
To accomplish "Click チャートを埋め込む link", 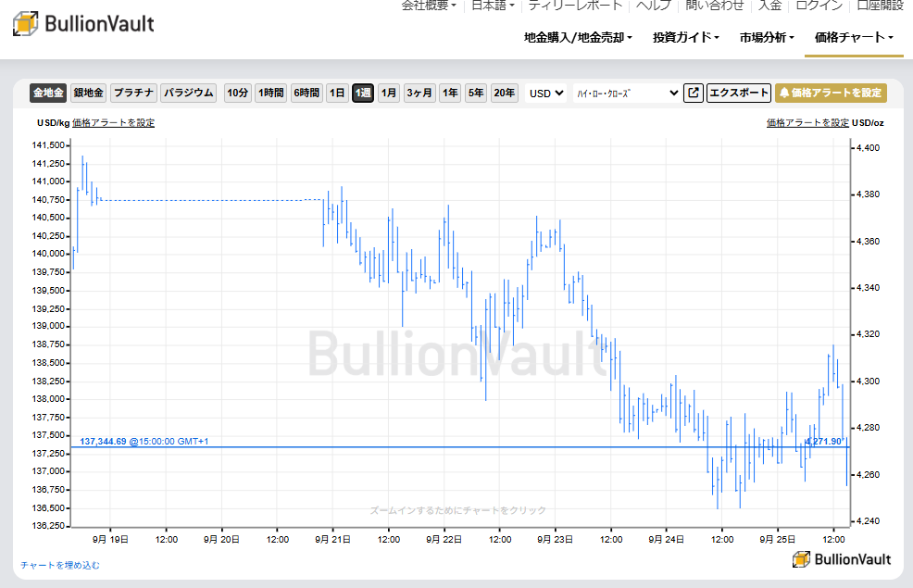I will [60, 565].
